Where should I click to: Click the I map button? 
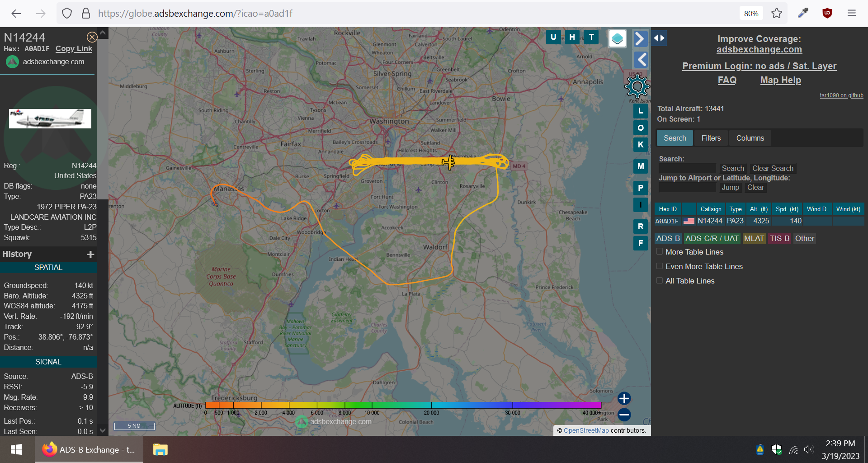pos(641,205)
